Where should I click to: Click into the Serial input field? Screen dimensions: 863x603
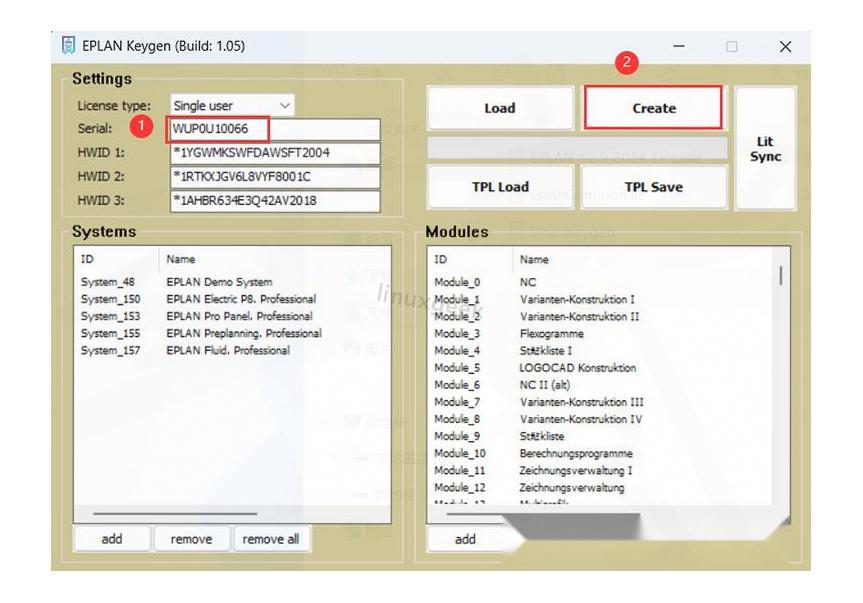(x=274, y=129)
